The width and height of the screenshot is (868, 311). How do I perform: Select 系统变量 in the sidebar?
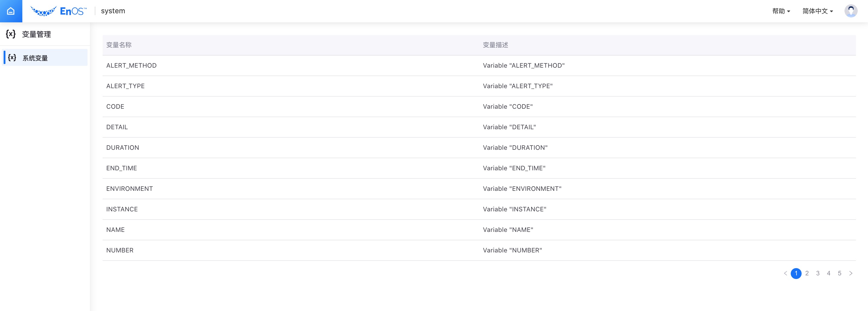click(x=35, y=58)
